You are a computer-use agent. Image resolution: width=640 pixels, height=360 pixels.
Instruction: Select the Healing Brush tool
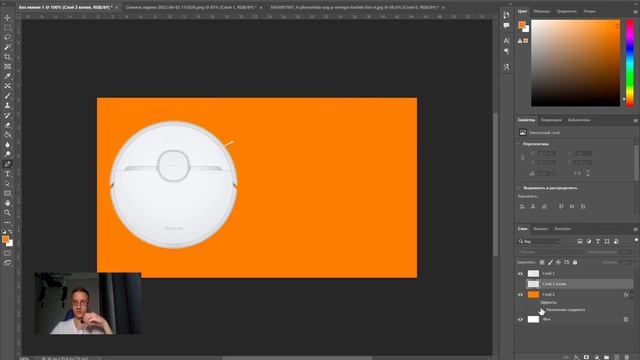(7, 86)
